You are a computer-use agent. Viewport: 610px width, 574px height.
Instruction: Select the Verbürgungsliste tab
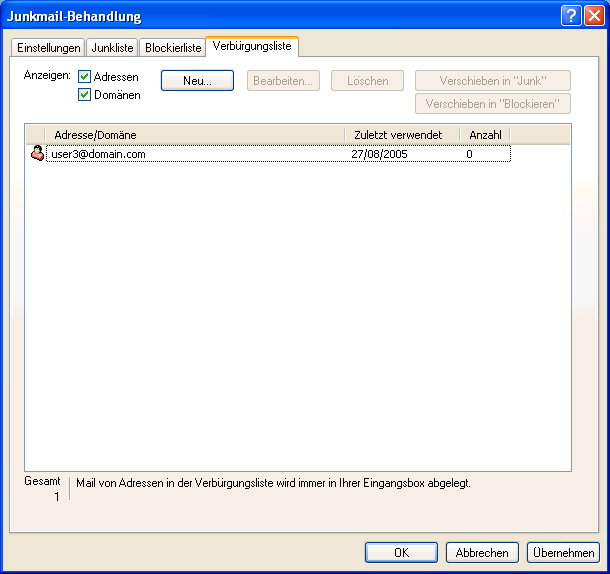click(252, 46)
